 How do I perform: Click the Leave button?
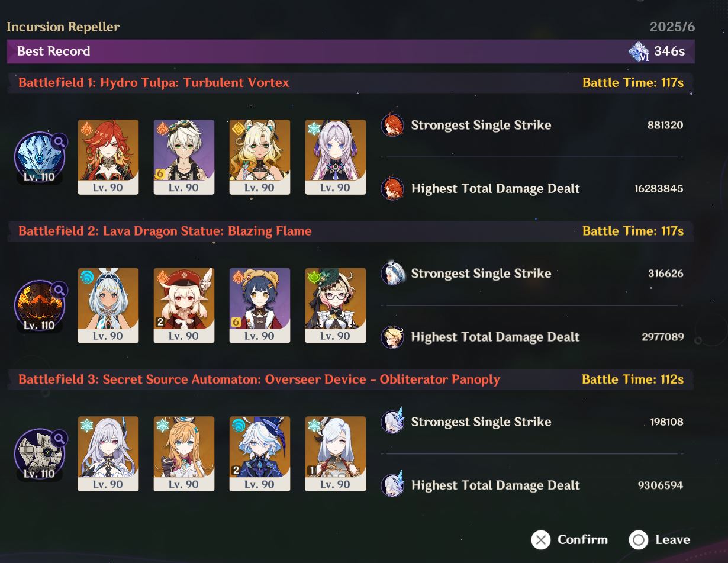click(x=659, y=539)
